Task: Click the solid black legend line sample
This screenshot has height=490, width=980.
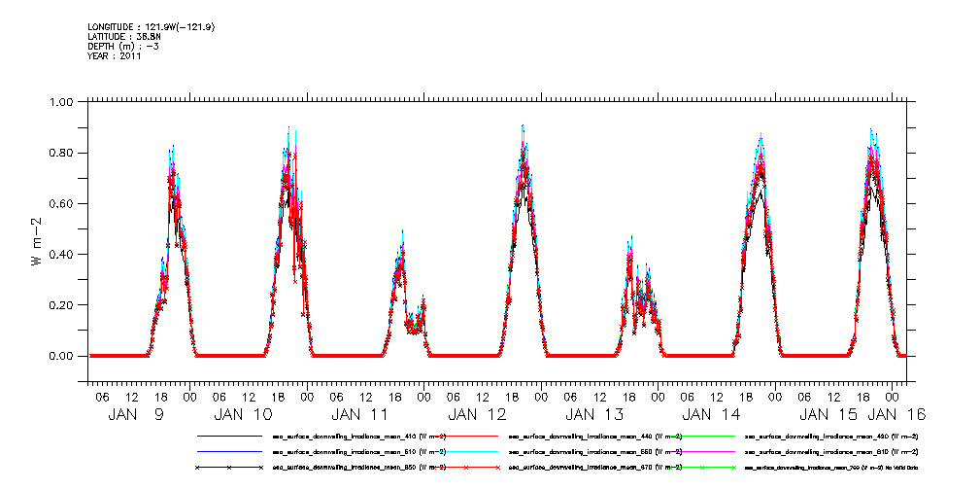Action: (229, 436)
